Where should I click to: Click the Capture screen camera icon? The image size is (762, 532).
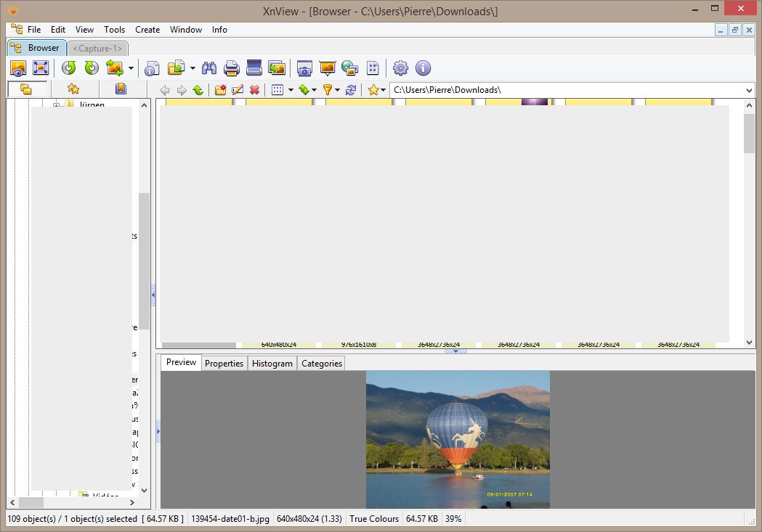304,68
